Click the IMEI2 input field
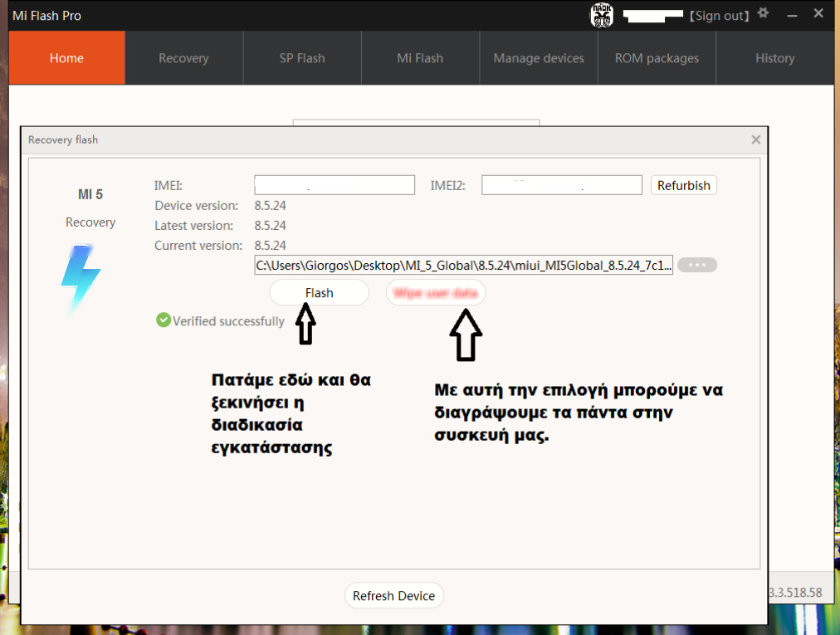Screen dimensions: 840x635 [x=561, y=185]
